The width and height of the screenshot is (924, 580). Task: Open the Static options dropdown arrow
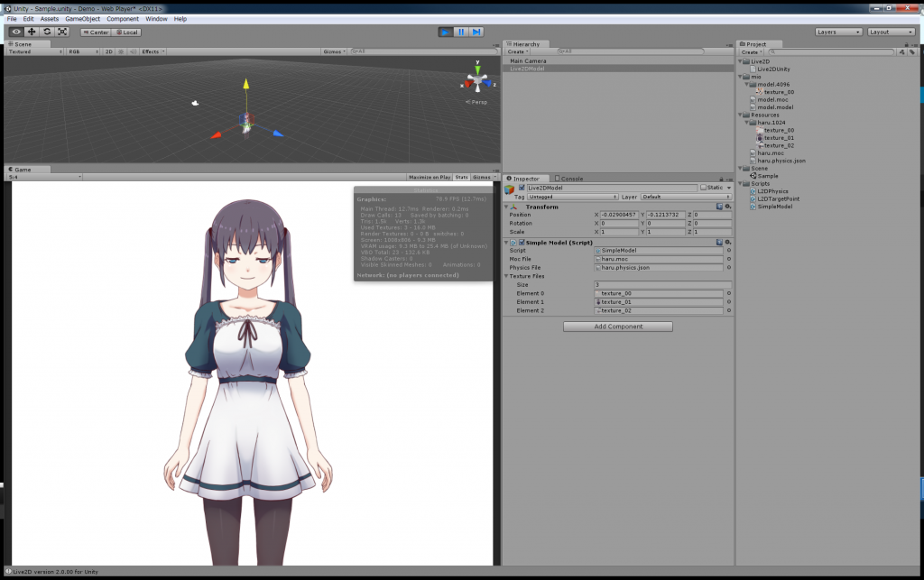[729, 188]
